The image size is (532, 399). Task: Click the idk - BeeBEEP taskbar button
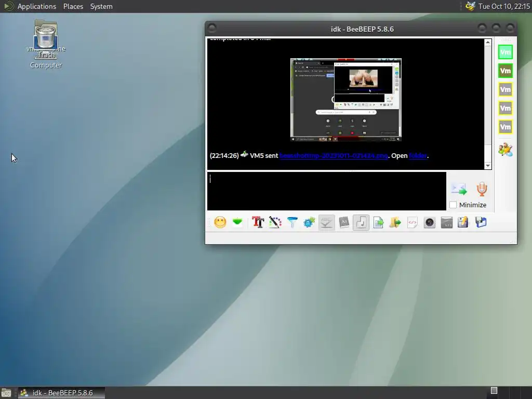click(x=61, y=393)
